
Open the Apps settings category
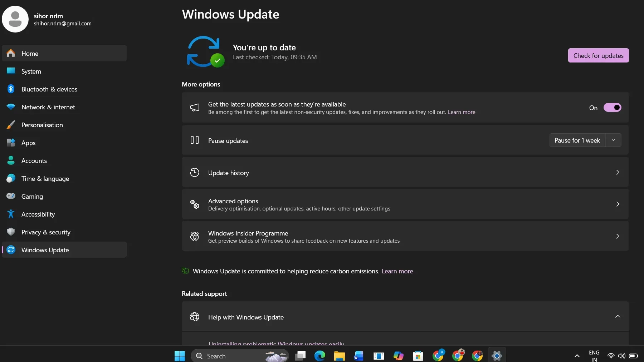[x=64, y=143]
